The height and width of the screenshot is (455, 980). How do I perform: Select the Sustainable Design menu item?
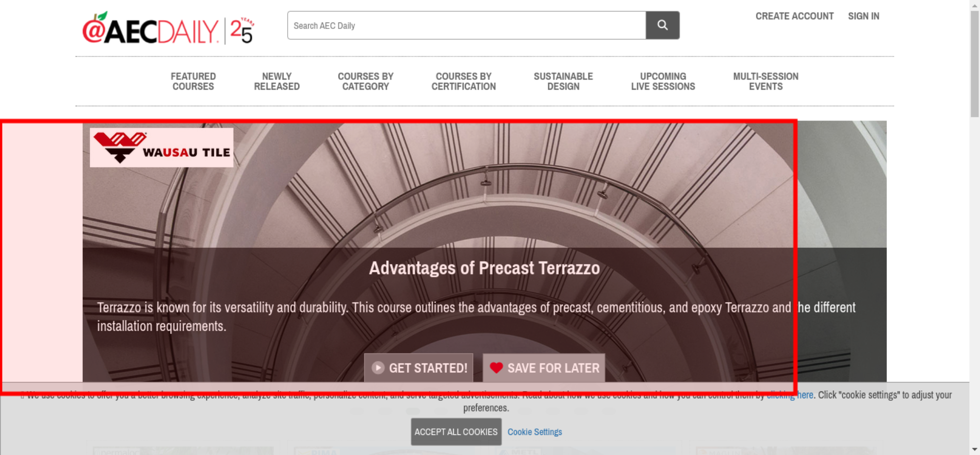point(563,81)
